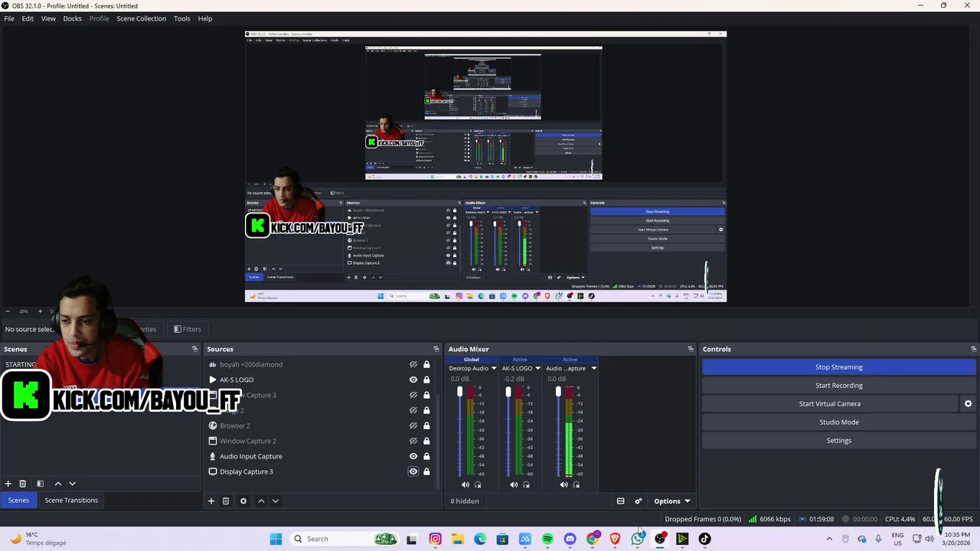The height and width of the screenshot is (551, 980).
Task: Open OBS Settings button
Action: coord(838,441)
